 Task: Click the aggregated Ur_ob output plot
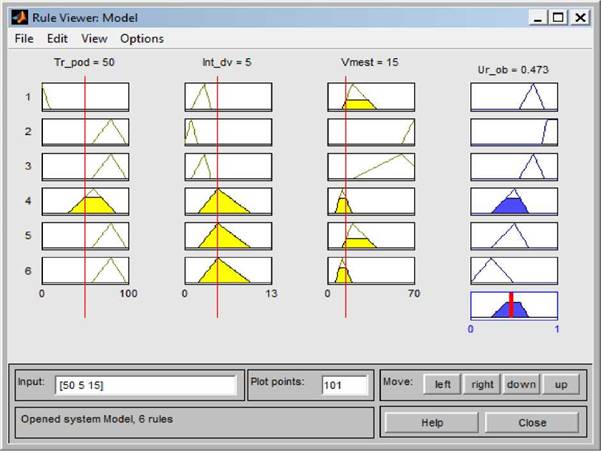(x=514, y=305)
